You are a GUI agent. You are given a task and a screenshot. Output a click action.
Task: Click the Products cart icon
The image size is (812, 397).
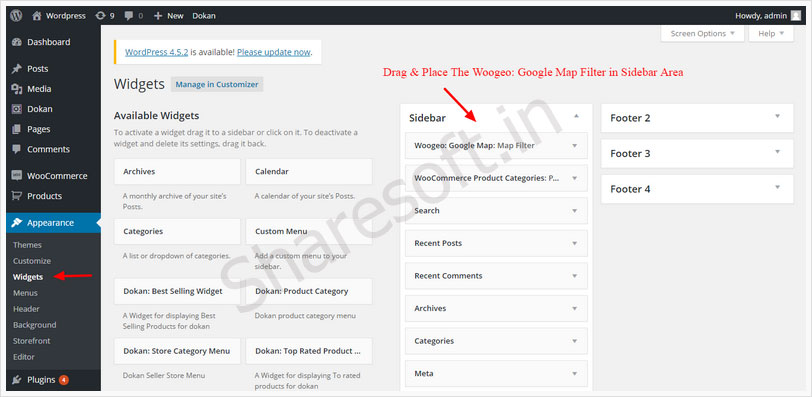click(17, 196)
